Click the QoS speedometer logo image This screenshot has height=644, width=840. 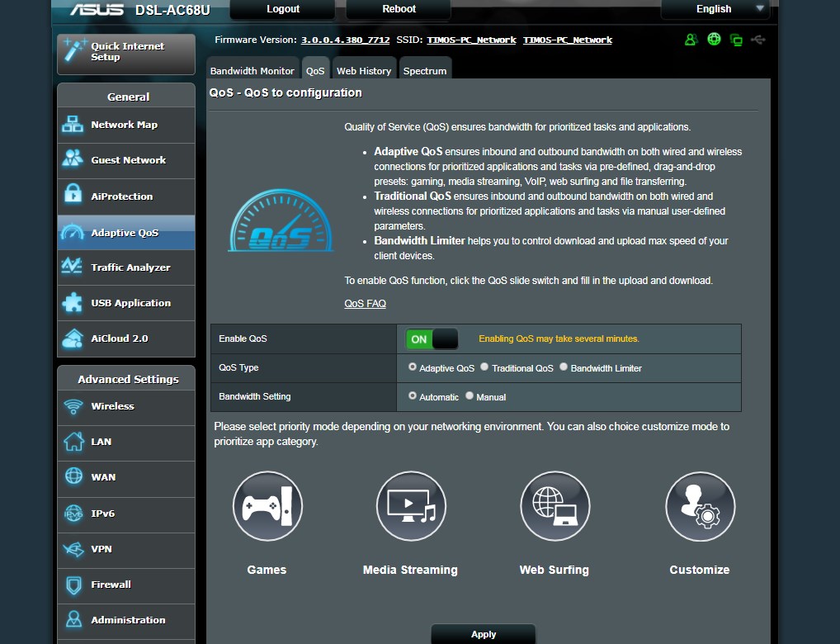(x=281, y=220)
